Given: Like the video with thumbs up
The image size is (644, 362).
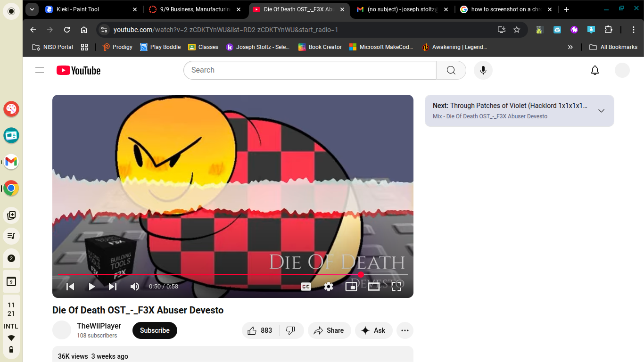Looking at the screenshot, I should (260, 330).
